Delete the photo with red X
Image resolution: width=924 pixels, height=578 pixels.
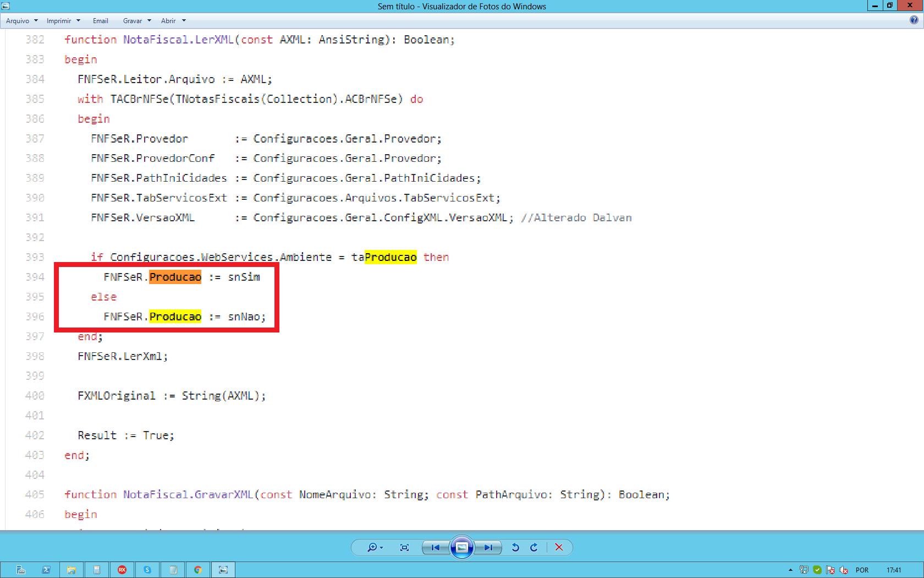[x=559, y=547]
